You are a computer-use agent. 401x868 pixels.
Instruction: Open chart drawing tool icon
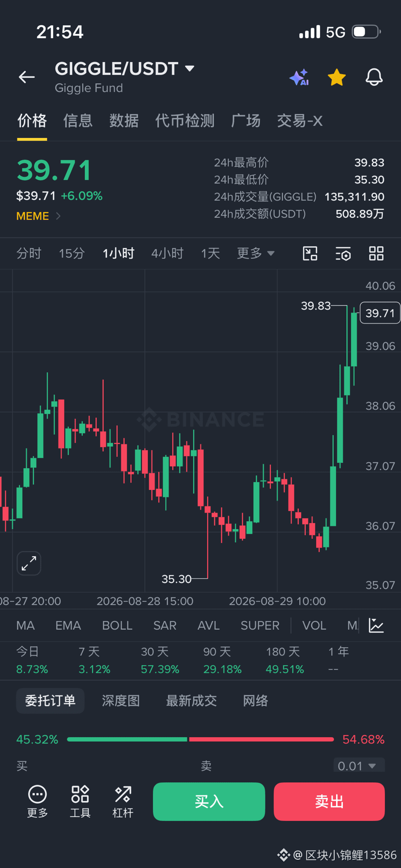pyautogui.click(x=310, y=253)
